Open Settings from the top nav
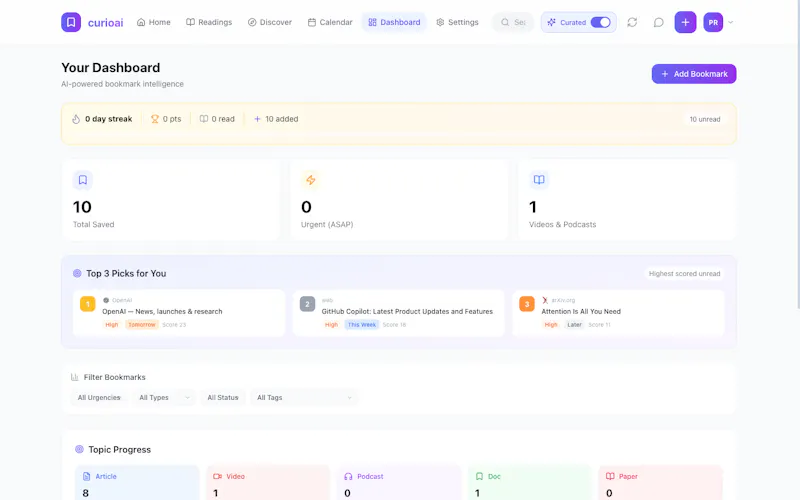This screenshot has width=800, height=500. (457, 22)
